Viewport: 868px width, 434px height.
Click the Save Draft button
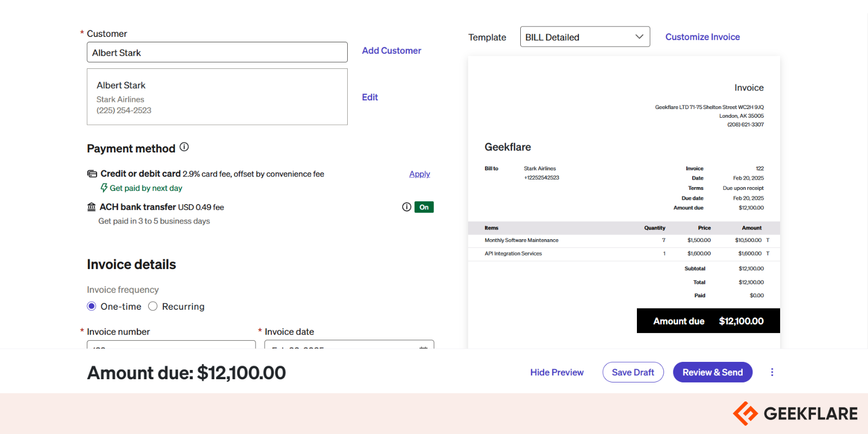point(633,372)
